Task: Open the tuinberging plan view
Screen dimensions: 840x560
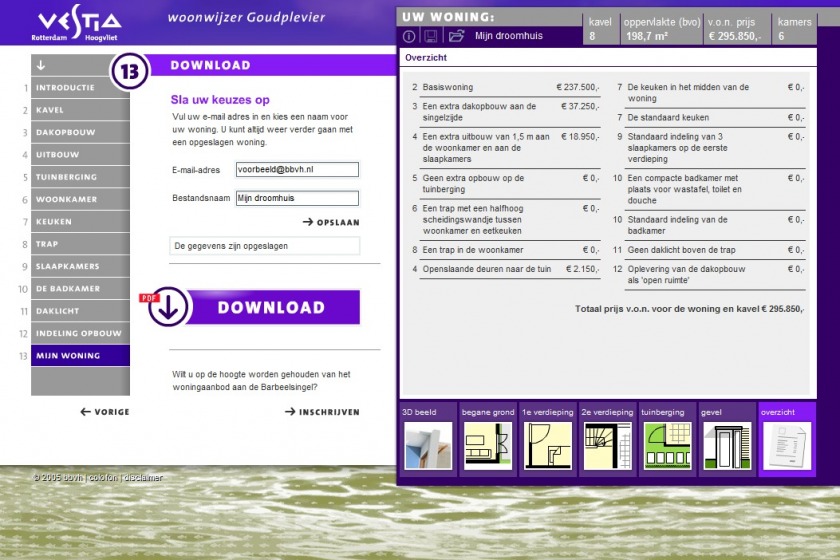Action: [x=667, y=445]
